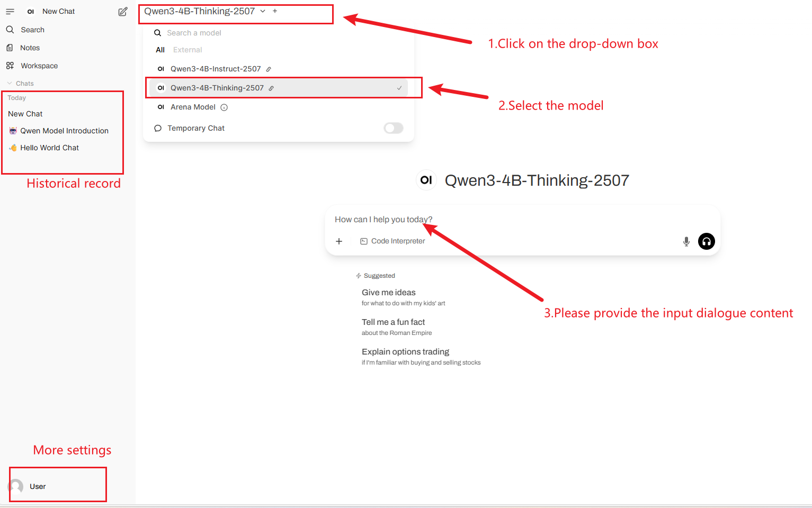This screenshot has height=508, width=812.
Task: Select the All models tab
Action: pyautogui.click(x=160, y=50)
